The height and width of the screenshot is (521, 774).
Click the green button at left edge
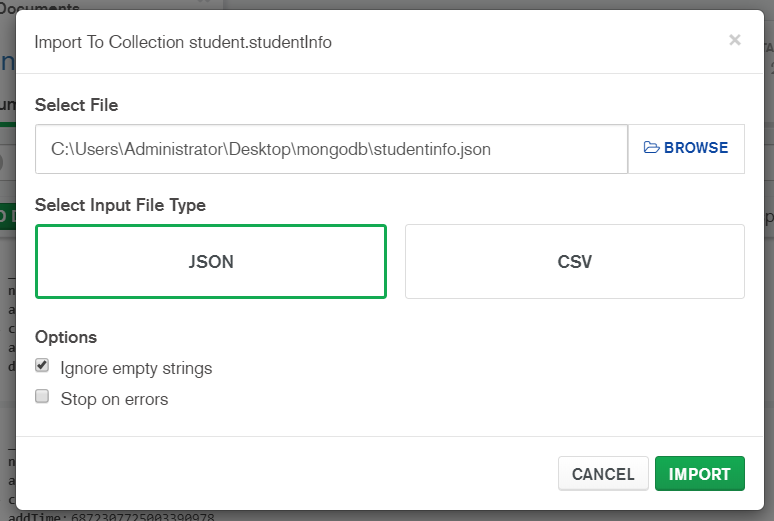tap(5, 216)
